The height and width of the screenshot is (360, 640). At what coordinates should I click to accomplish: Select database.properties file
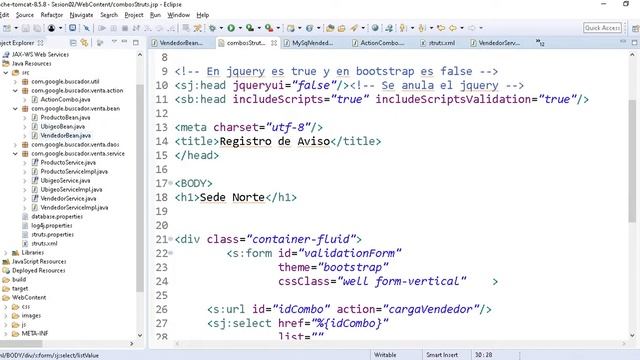coord(57,216)
